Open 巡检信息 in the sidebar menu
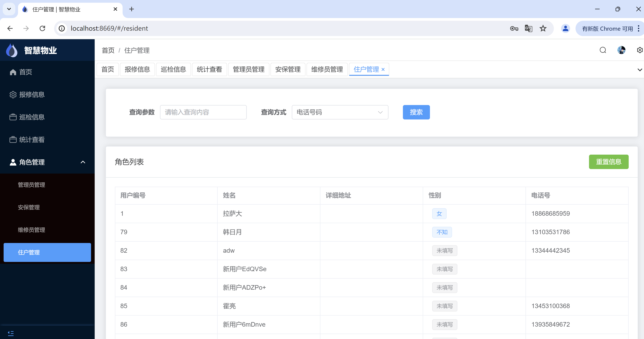644x339 pixels. (x=47, y=117)
